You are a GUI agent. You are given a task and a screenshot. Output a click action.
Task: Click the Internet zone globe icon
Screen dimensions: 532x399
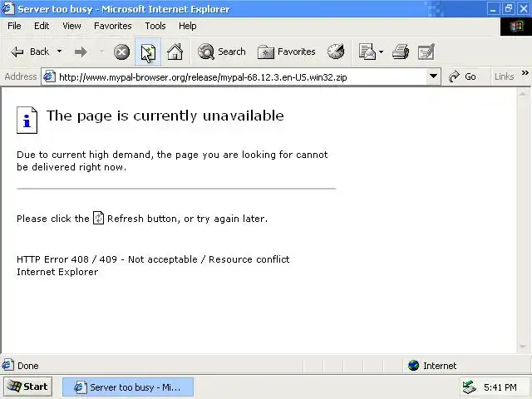click(413, 366)
